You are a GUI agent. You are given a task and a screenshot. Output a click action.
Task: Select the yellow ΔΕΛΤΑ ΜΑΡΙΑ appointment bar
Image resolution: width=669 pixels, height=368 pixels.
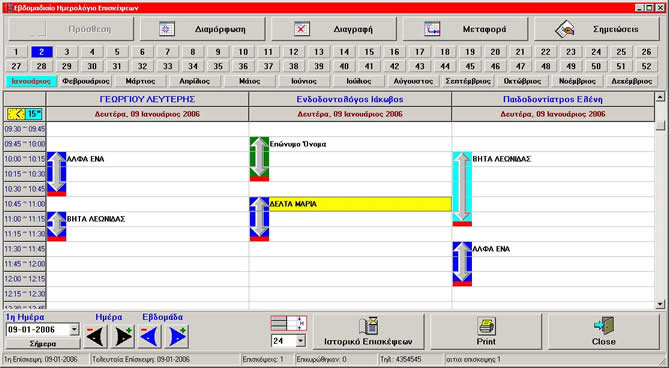(x=360, y=204)
